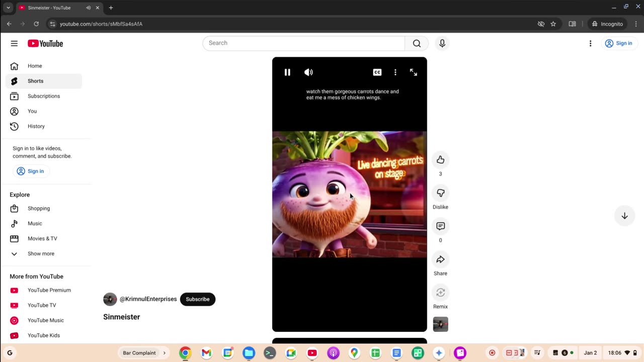Toggle closed captions on the Short

click(377, 72)
